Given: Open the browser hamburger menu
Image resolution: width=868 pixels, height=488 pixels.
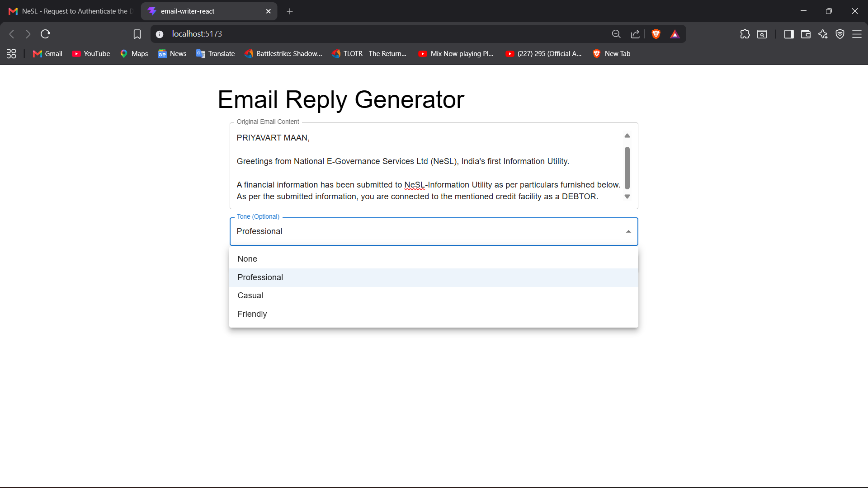Looking at the screenshot, I should pos(857,34).
